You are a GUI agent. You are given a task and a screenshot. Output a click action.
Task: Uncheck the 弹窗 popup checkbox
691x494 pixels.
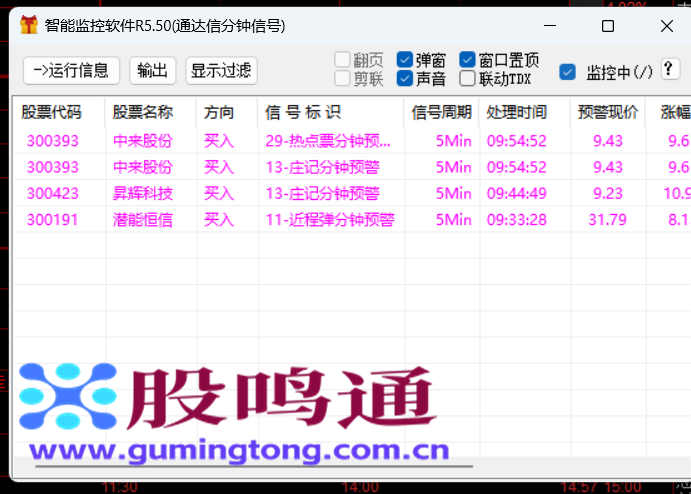pos(405,59)
